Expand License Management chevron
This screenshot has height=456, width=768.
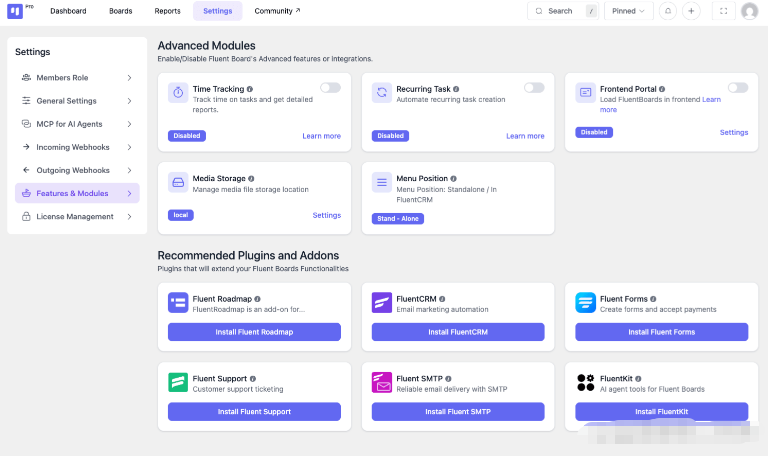pos(129,216)
